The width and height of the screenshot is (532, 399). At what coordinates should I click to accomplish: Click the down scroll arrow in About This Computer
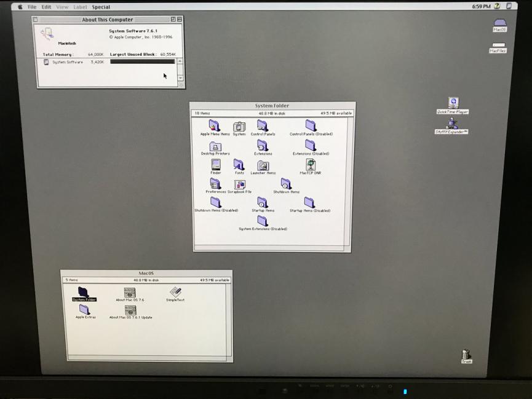pos(180,78)
